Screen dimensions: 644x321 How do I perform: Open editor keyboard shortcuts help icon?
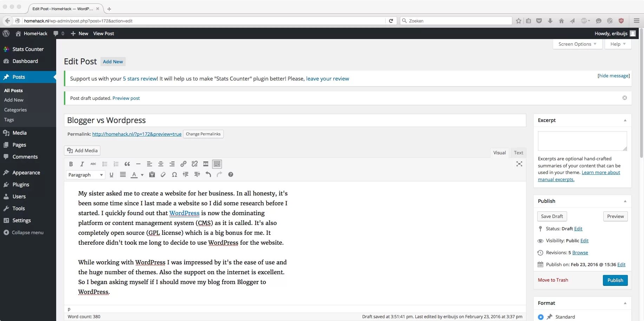tap(231, 174)
